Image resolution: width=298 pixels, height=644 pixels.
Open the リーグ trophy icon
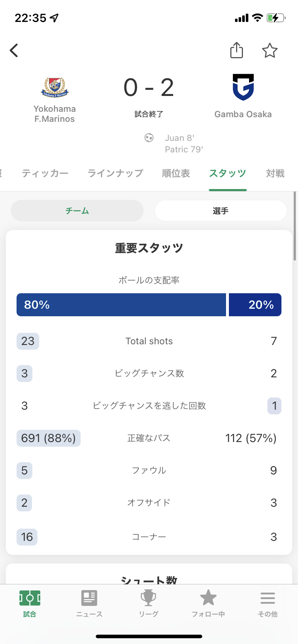point(149,599)
